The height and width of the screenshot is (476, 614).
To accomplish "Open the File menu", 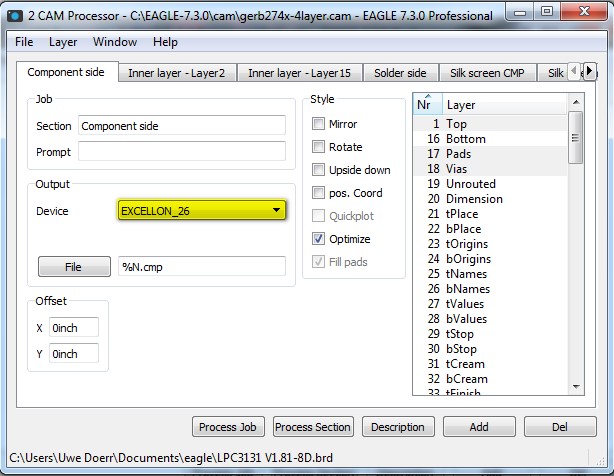I will [x=24, y=42].
